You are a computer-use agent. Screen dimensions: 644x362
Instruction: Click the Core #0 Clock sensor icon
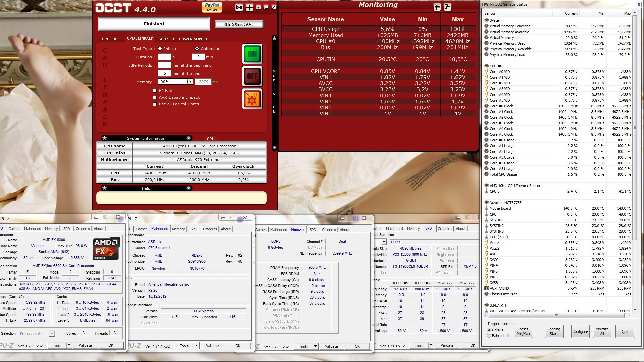pos(487,106)
